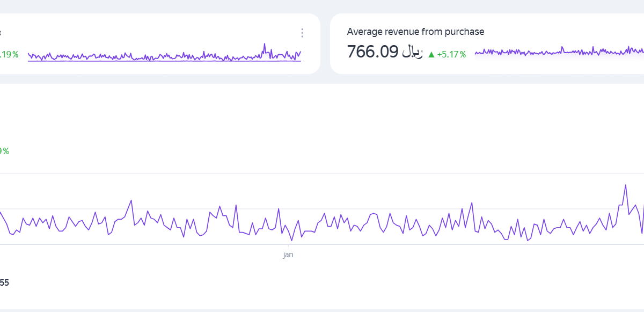Image resolution: width=644 pixels, height=312 pixels.
Task: Click the green up-arrow trend icon beside +5.17%
Action: 431,54
